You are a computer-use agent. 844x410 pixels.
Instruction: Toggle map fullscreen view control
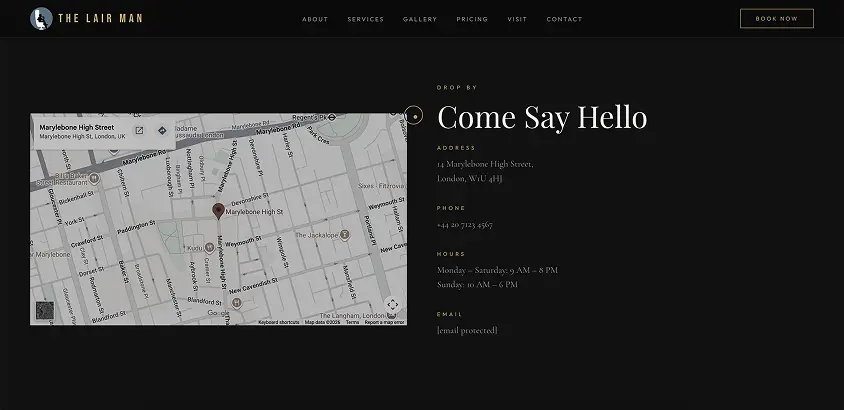392,304
